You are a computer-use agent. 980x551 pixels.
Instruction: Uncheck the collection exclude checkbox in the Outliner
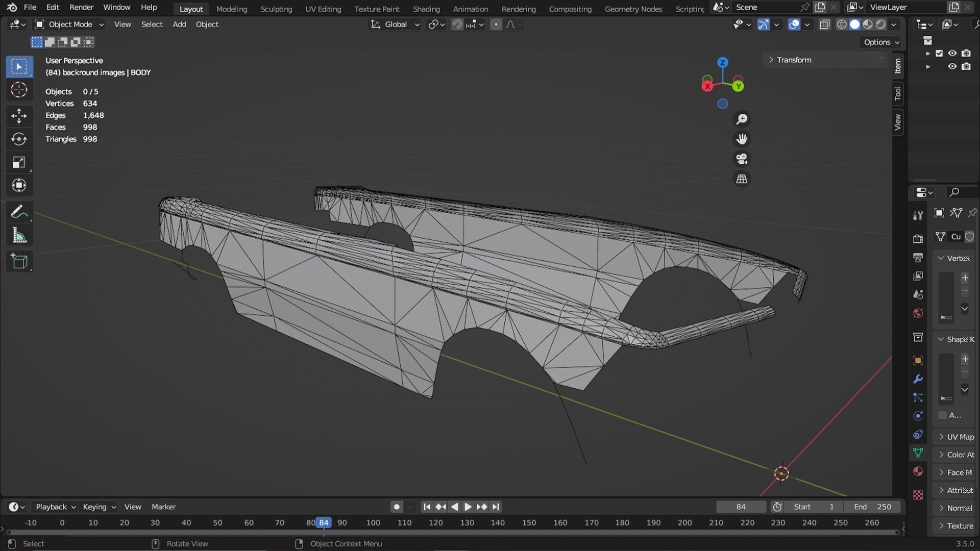click(939, 53)
